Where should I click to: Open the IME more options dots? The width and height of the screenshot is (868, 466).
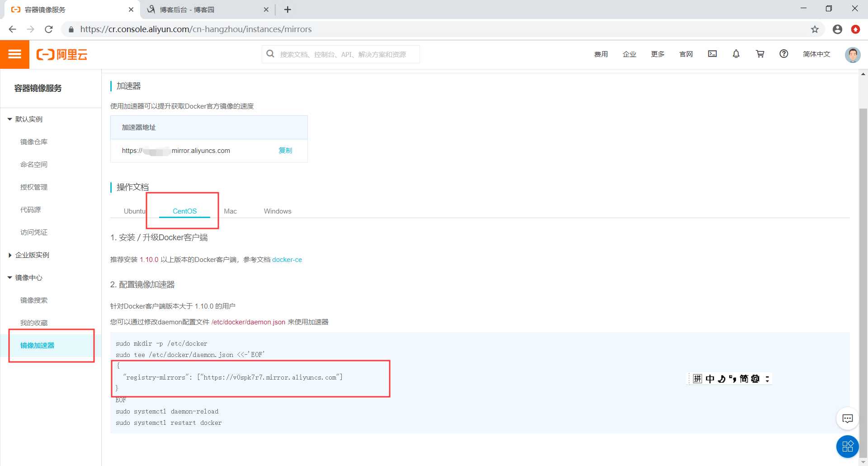(x=767, y=379)
